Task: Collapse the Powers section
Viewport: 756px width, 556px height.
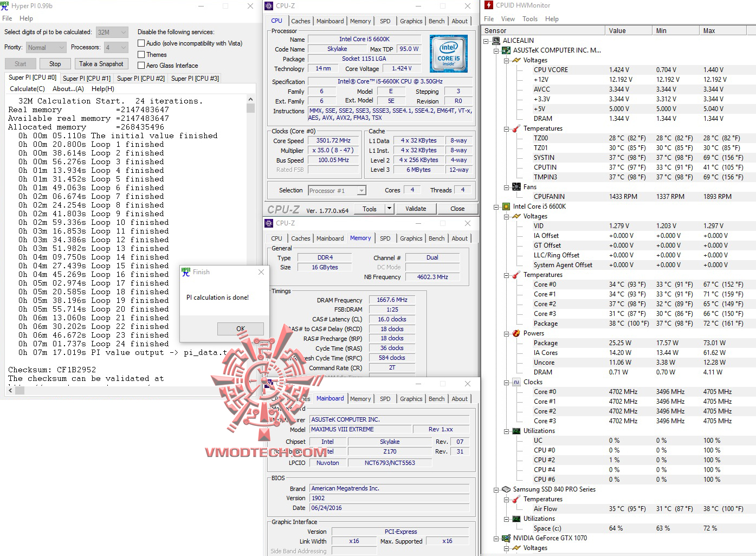Action: click(506, 333)
